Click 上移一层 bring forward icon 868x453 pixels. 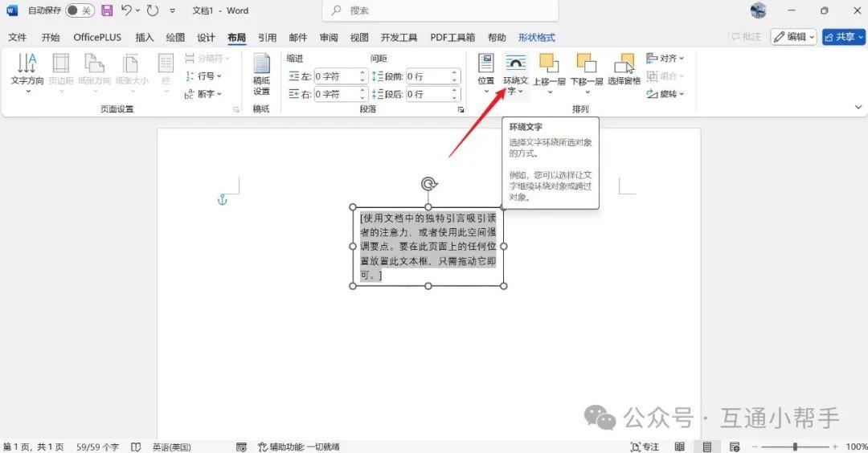549,75
